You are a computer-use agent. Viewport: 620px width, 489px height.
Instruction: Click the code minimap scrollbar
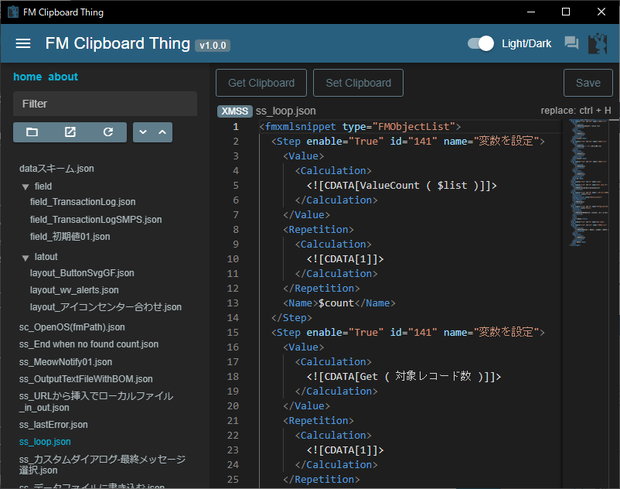(589, 183)
